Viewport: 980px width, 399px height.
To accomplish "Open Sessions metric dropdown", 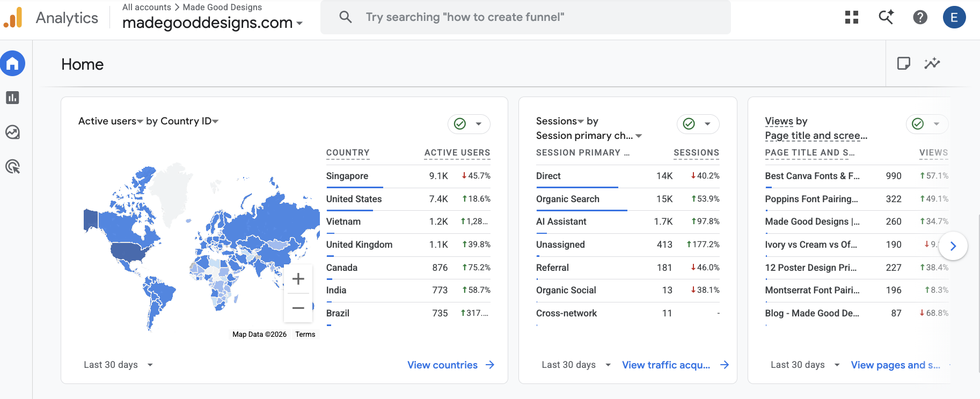I will click(x=560, y=121).
